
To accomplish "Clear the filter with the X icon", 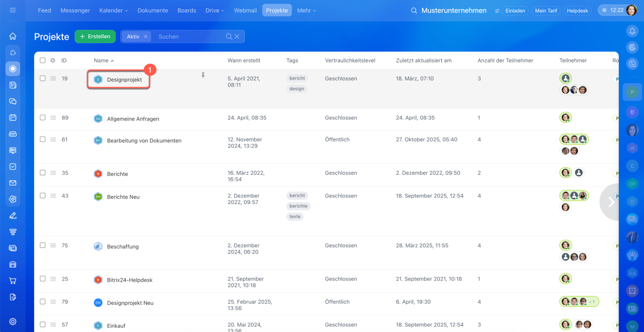I will pyautogui.click(x=237, y=36).
